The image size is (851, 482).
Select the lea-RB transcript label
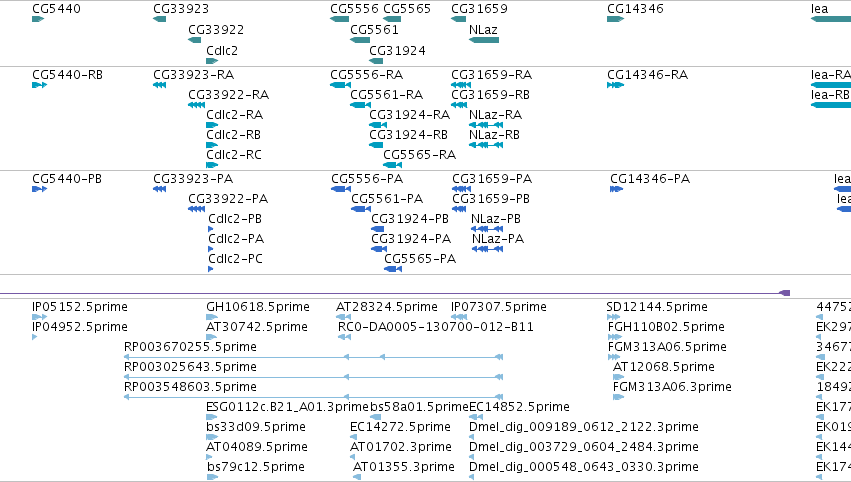[830, 95]
